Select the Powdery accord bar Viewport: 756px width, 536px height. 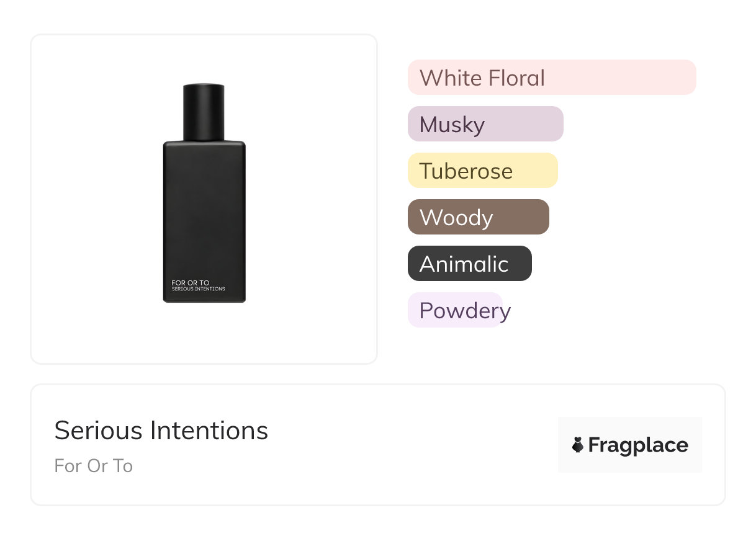click(455, 310)
